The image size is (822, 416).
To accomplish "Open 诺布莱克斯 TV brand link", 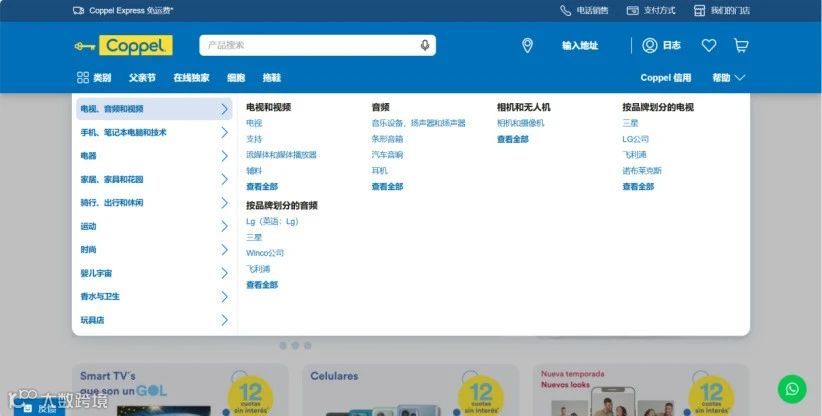I will point(642,171).
